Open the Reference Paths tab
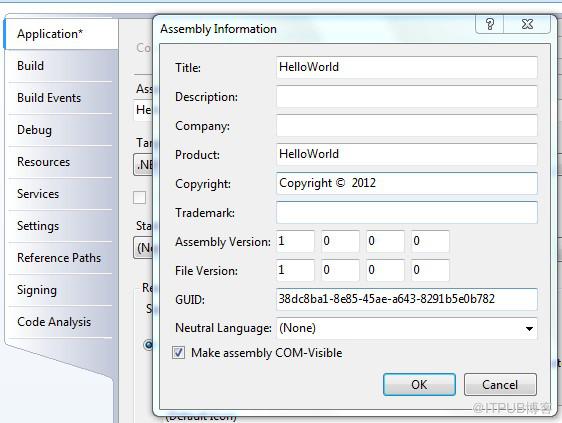 (x=61, y=258)
